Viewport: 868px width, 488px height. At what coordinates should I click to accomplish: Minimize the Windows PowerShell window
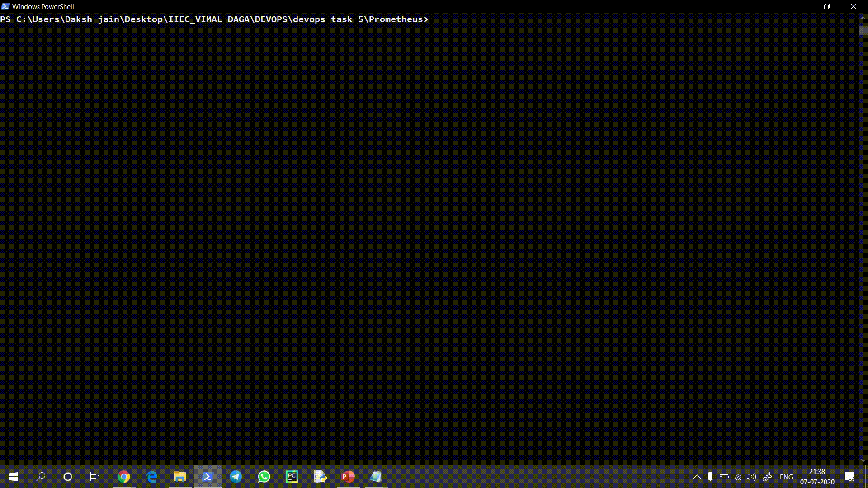click(x=801, y=6)
